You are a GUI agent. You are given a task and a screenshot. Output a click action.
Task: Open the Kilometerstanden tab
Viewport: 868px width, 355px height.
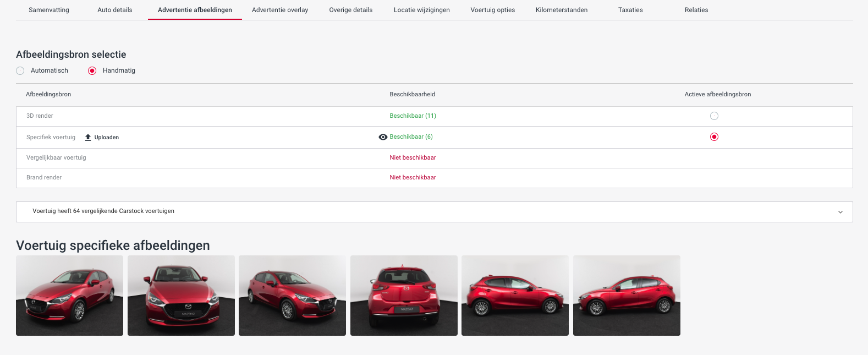click(561, 10)
